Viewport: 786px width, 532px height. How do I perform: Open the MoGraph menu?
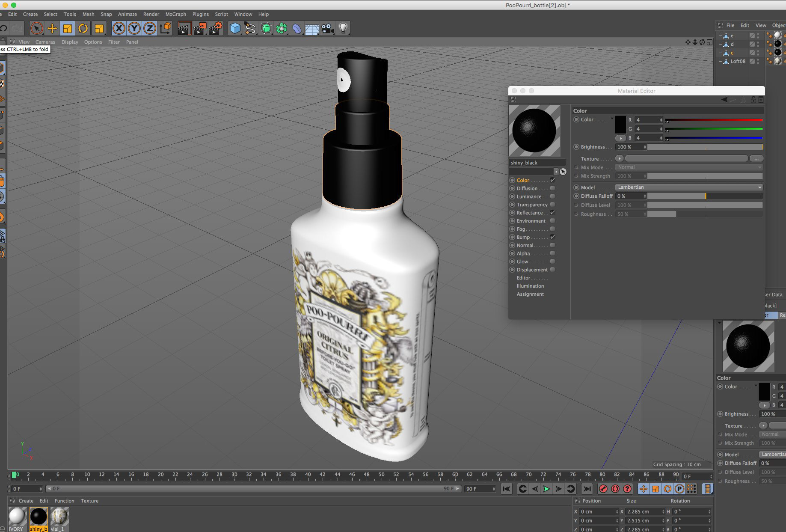(x=175, y=14)
